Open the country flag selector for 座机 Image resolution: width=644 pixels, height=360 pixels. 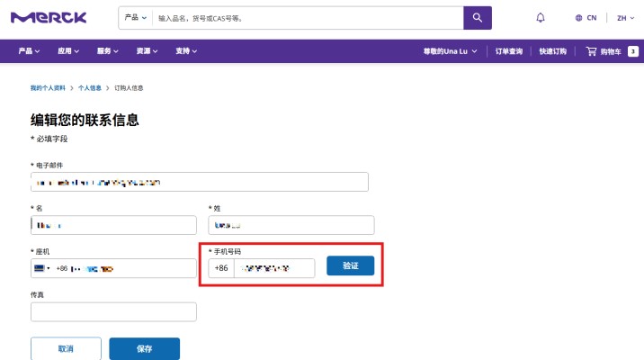(41, 268)
